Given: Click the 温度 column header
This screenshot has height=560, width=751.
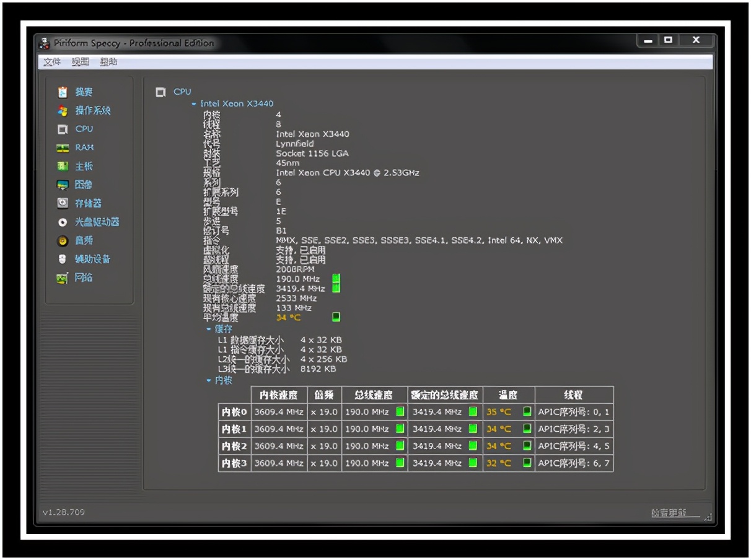Looking at the screenshot, I should click(508, 395).
